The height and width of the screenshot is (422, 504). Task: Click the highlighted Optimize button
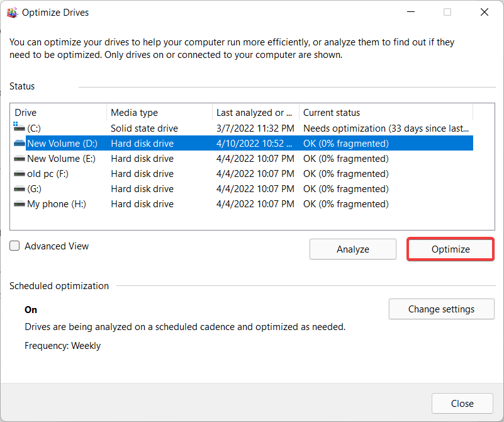(450, 249)
